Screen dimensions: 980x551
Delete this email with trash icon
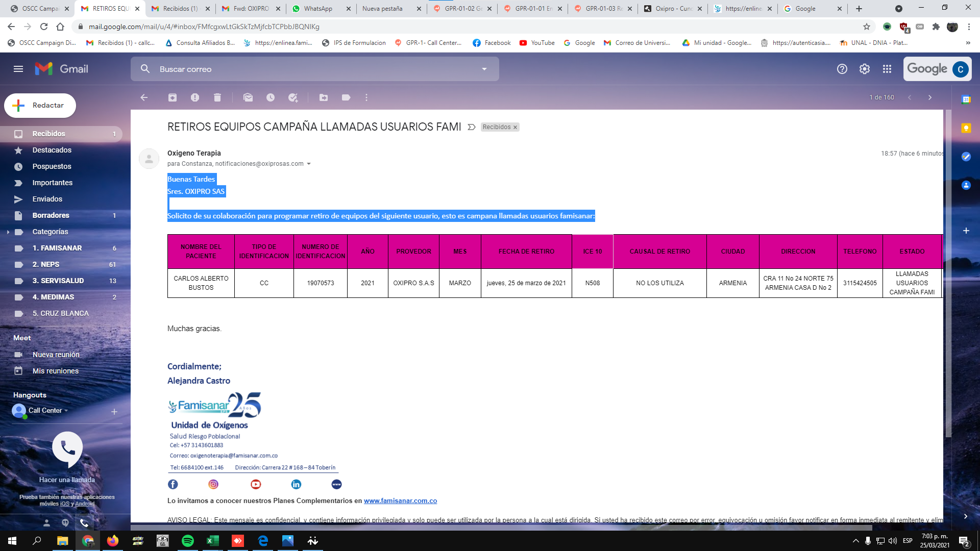pos(217,97)
